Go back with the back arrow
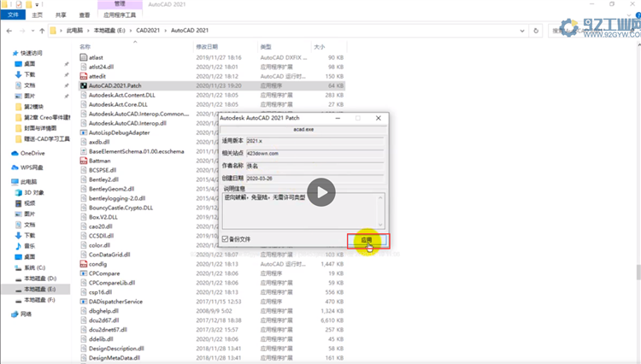The height and width of the screenshot is (364, 641). coord(9,31)
